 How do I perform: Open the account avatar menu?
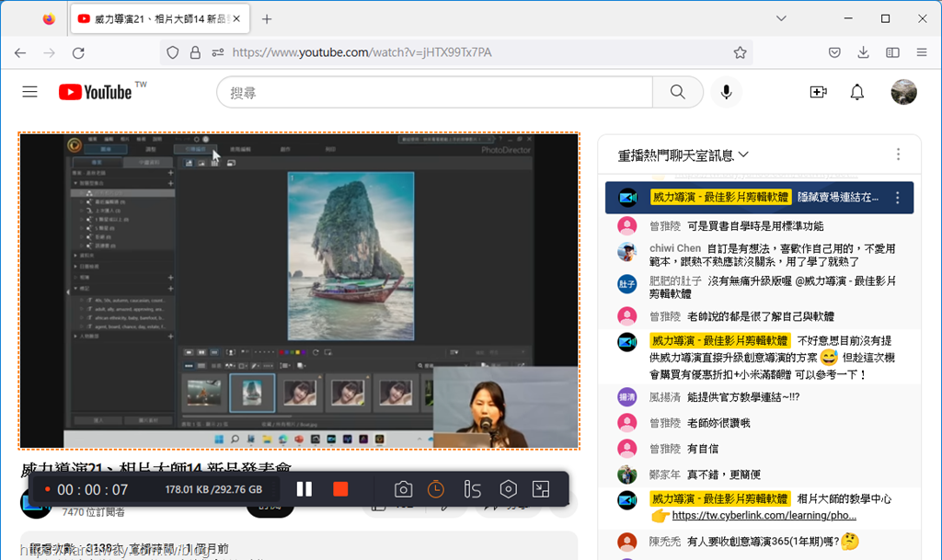pos(903,92)
